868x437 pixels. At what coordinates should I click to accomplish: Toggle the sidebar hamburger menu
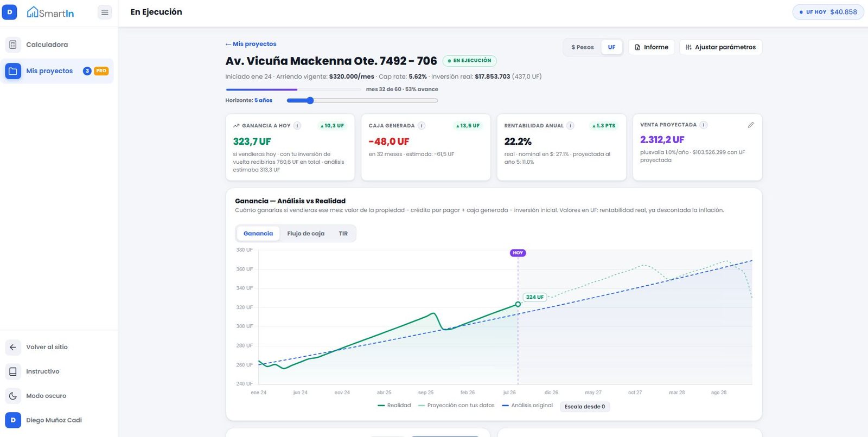coord(105,12)
